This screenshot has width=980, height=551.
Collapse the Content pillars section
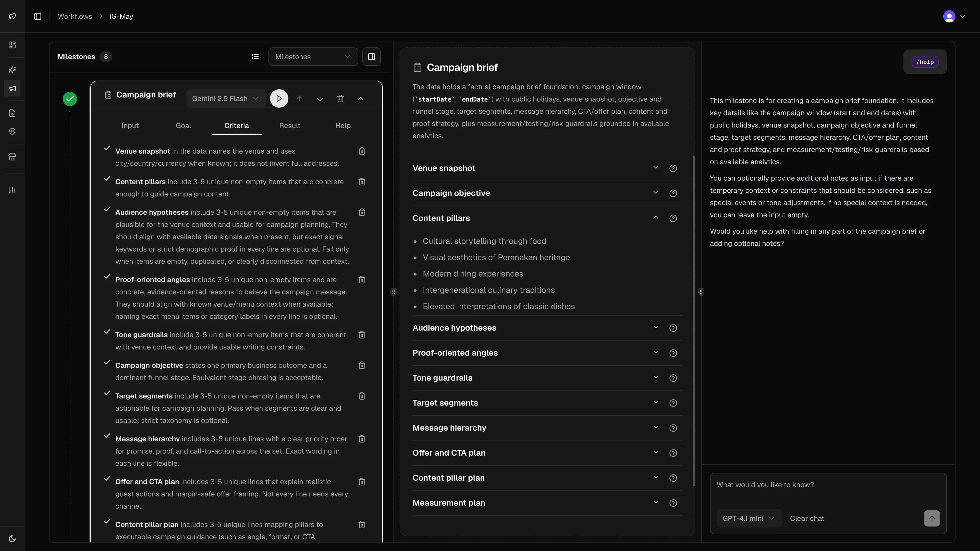coord(655,218)
